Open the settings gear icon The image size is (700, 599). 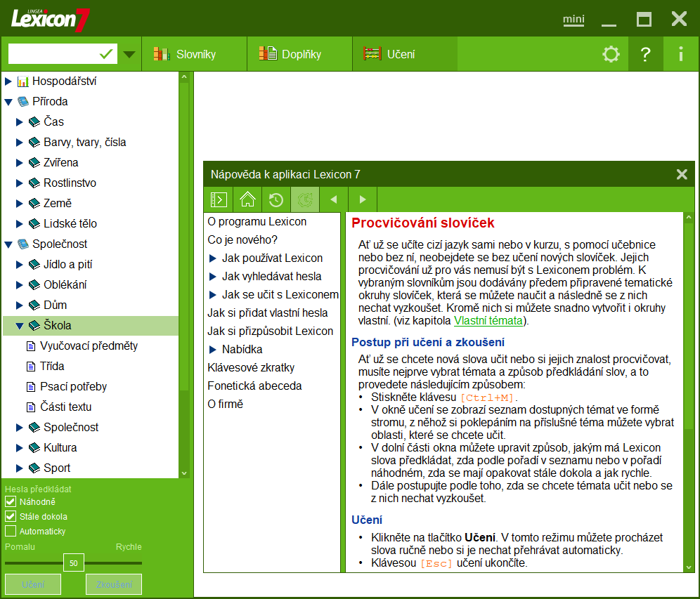click(611, 54)
